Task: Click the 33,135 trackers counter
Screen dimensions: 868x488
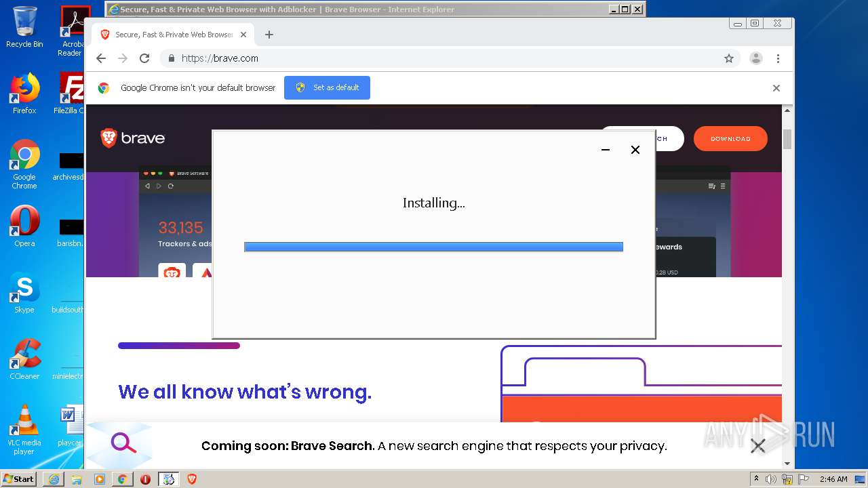Action: (x=181, y=228)
